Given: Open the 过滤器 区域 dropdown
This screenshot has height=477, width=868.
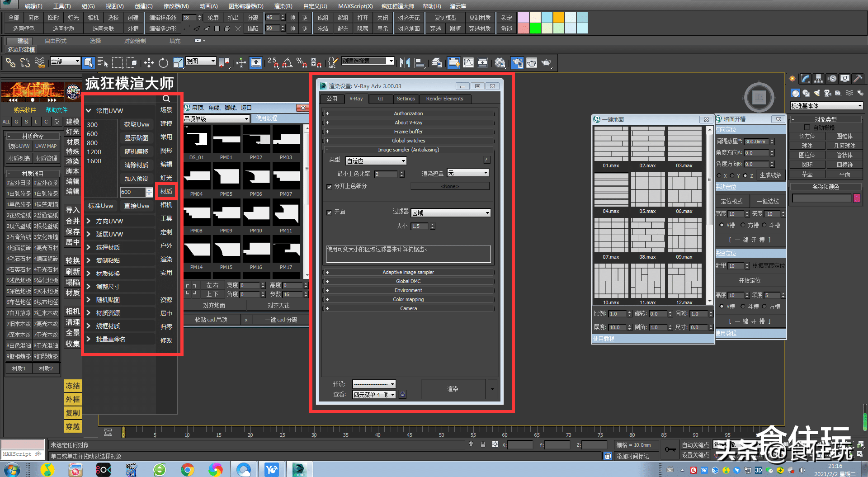Looking at the screenshot, I should [451, 213].
